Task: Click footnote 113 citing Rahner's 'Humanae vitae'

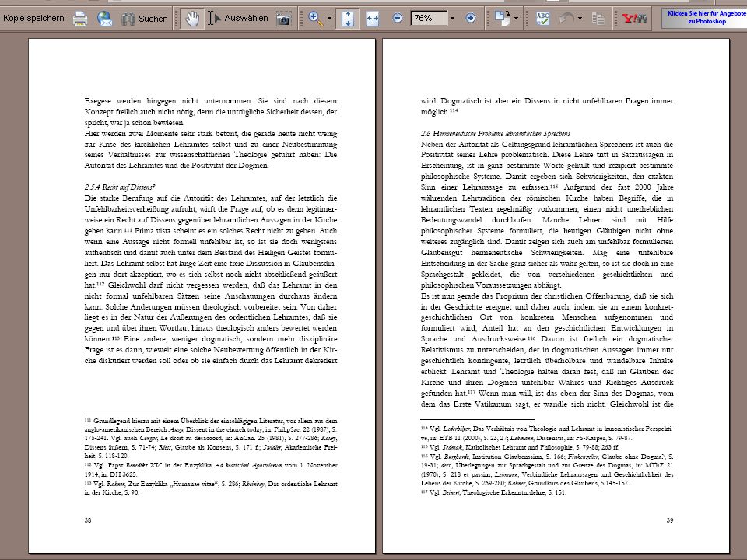Action: [211, 488]
